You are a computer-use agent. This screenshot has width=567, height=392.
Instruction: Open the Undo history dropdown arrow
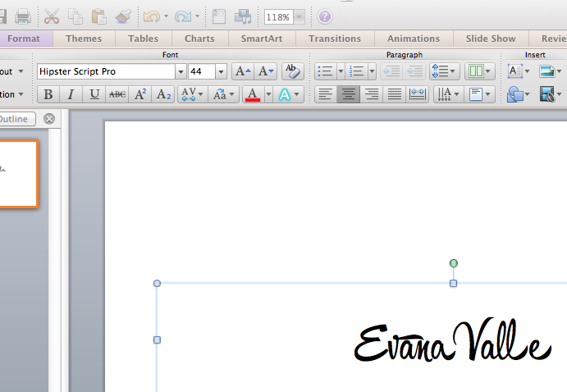coord(166,16)
